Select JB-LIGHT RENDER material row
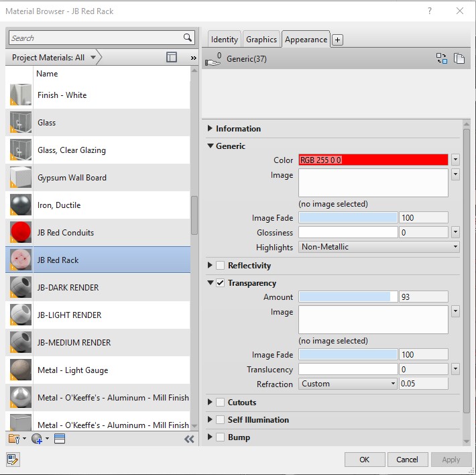Screen dimensions: 476x475 tap(98, 315)
